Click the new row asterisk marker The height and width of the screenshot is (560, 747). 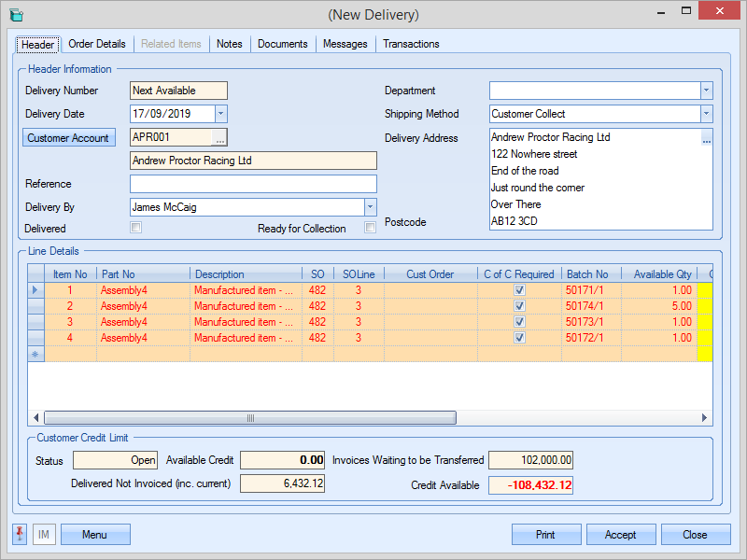pyautogui.click(x=36, y=354)
